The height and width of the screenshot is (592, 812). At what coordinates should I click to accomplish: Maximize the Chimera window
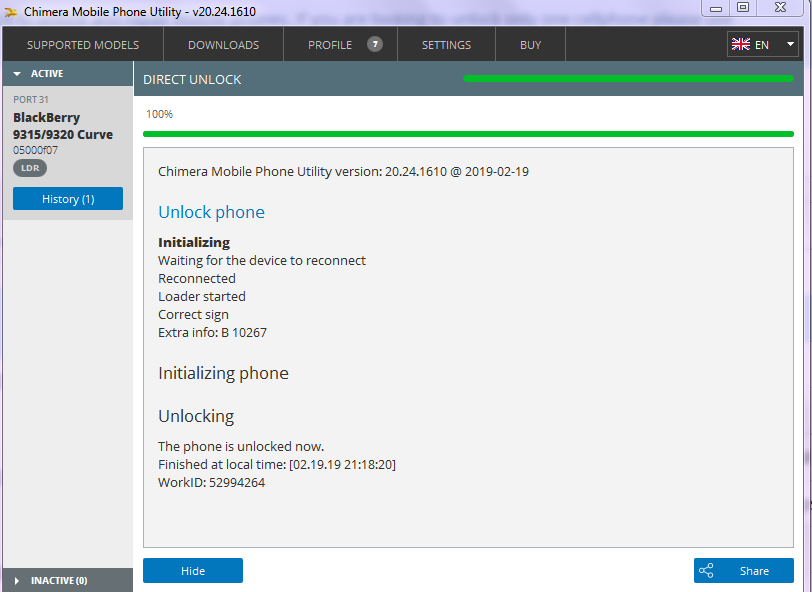743,8
